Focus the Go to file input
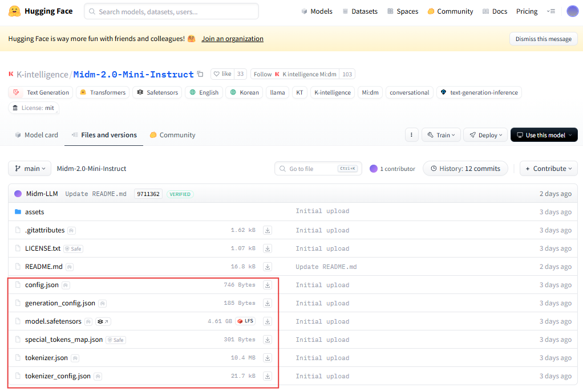This screenshot has width=583, height=392. (318, 169)
